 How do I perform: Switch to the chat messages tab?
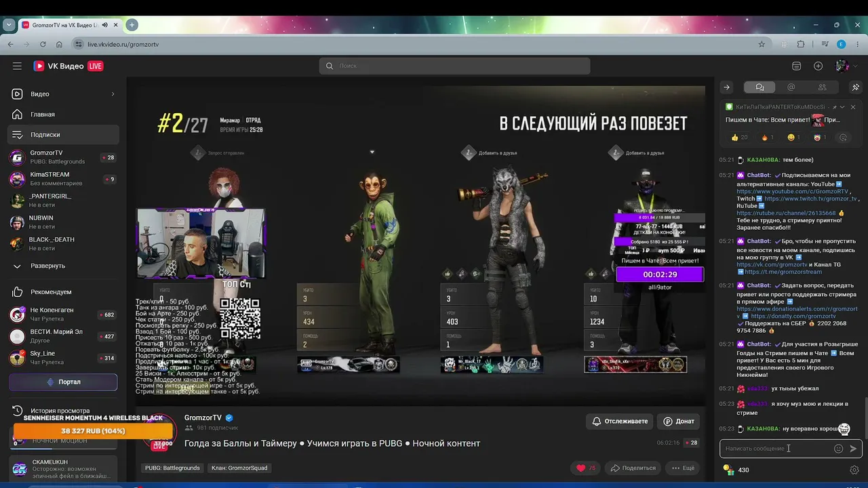pyautogui.click(x=759, y=87)
